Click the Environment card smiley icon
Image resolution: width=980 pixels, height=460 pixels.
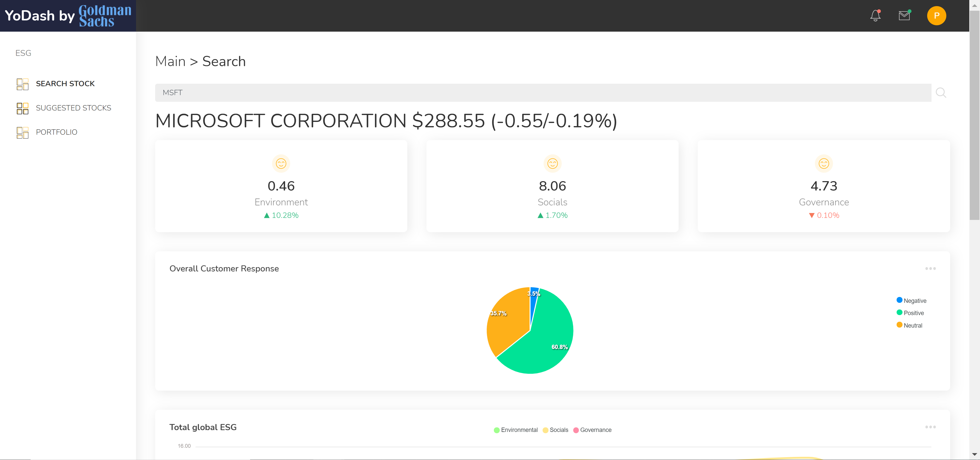(281, 164)
